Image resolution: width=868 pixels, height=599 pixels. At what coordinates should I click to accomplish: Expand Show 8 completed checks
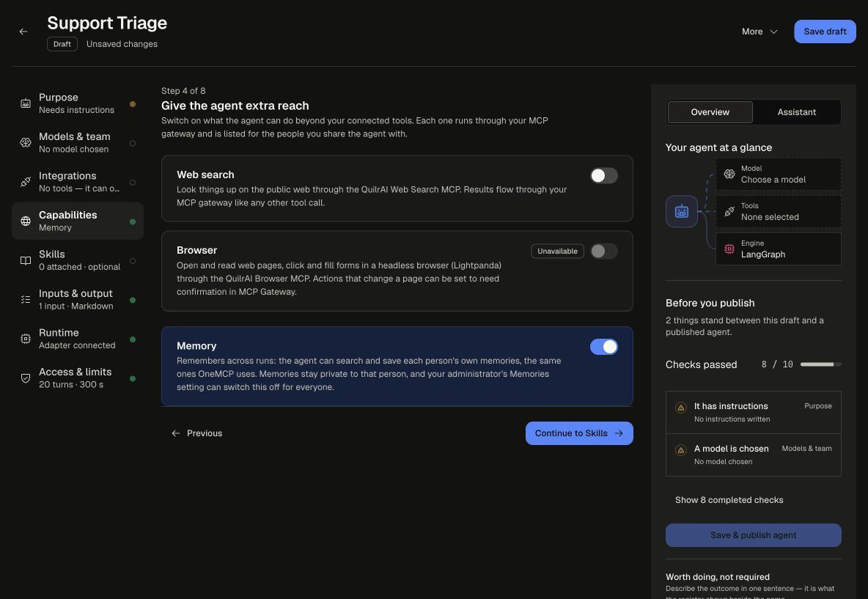pyautogui.click(x=729, y=500)
